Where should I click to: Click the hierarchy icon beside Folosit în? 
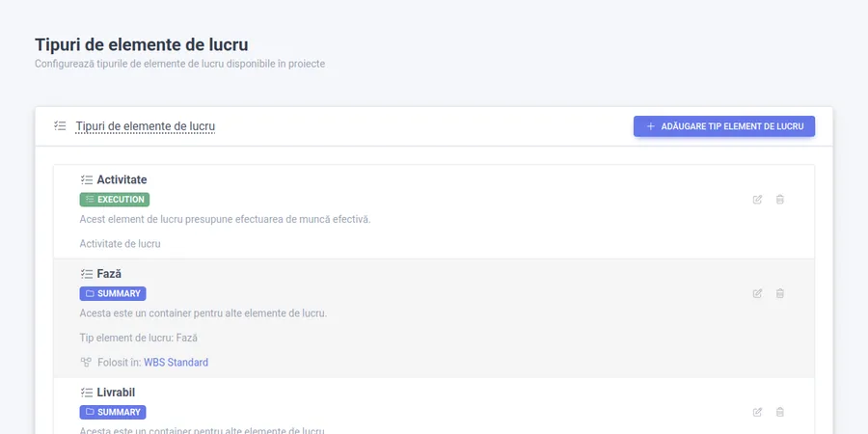pos(86,363)
